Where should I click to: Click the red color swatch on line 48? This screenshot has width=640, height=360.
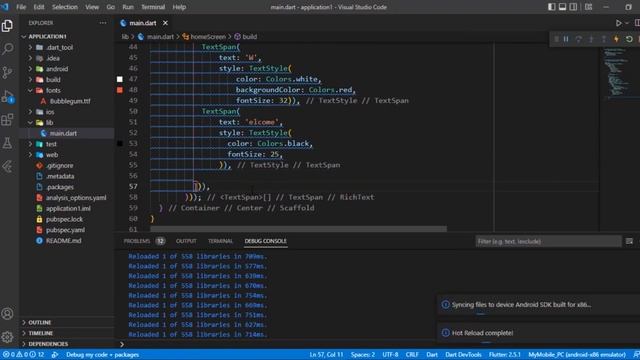(x=120, y=90)
